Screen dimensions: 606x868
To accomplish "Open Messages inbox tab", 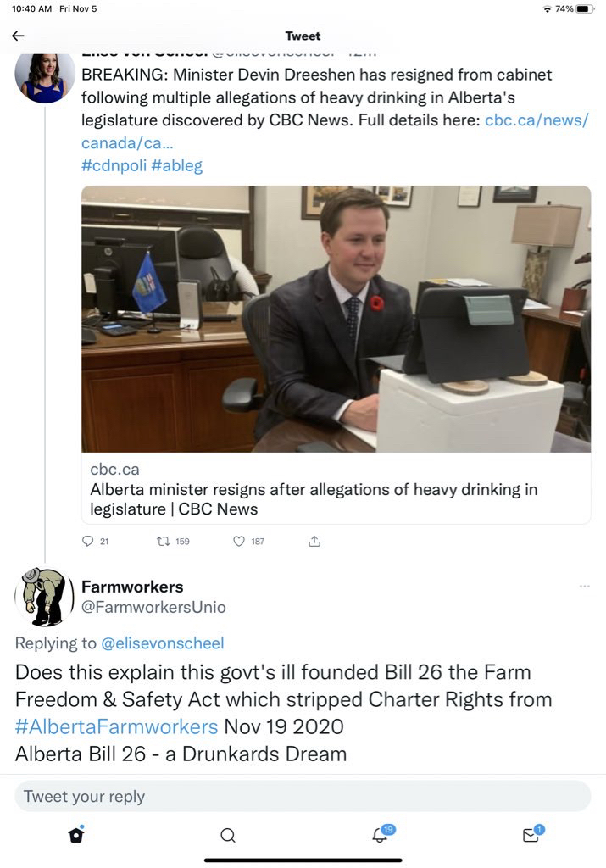I will [x=531, y=835].
